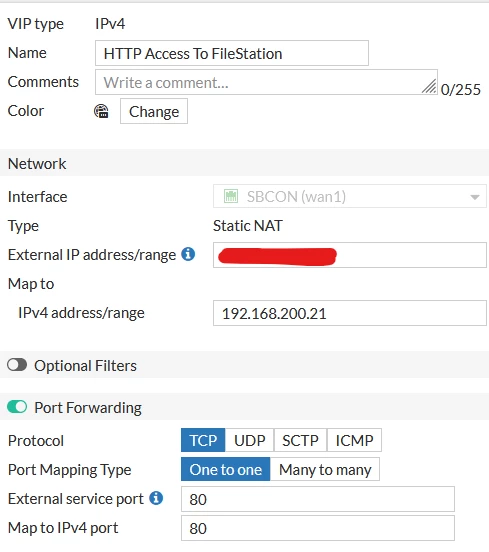Viewport: 489px width, 552px height.
Task: Click the Name field HTTP Access To FileStation
Action: (232, 53)
